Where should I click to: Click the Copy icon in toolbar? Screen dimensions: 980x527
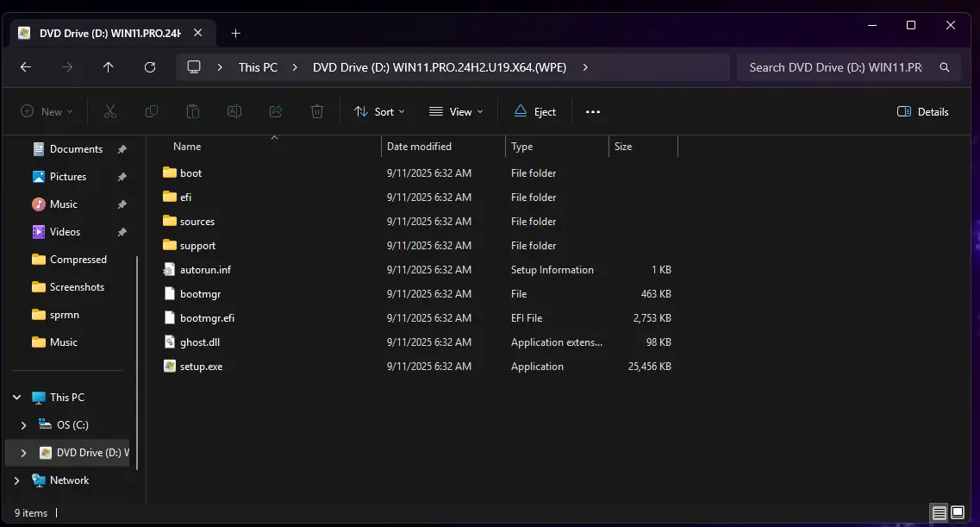click(151, 111)
